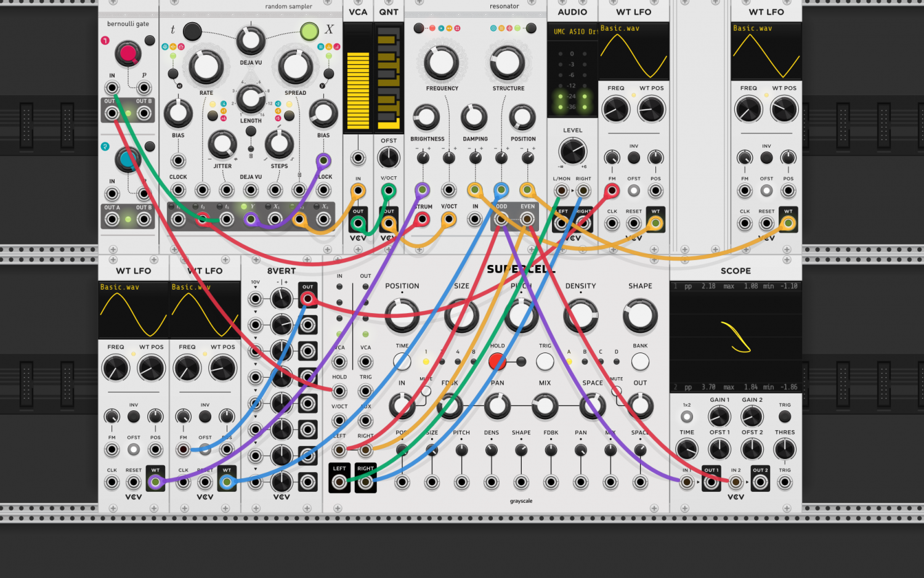The image size is (924, 578).
Task: Click the Supercell SHAPE knob
Action: 640,315
